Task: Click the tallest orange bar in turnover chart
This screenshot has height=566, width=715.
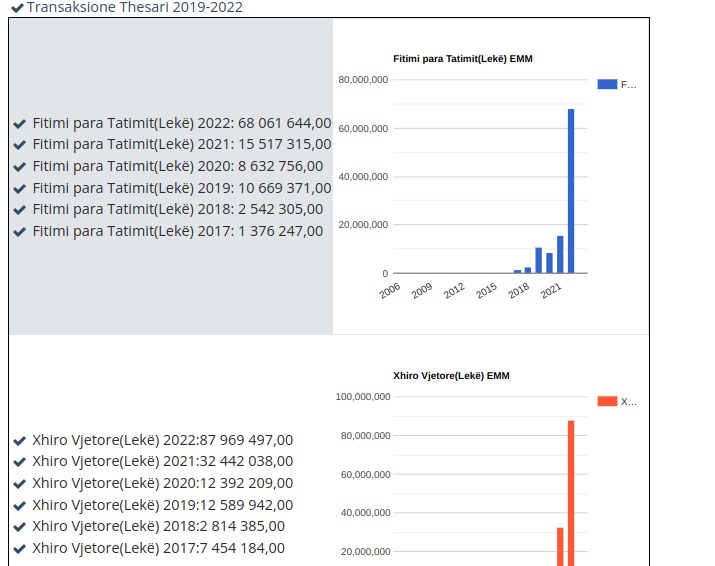Action: point(571,492)
